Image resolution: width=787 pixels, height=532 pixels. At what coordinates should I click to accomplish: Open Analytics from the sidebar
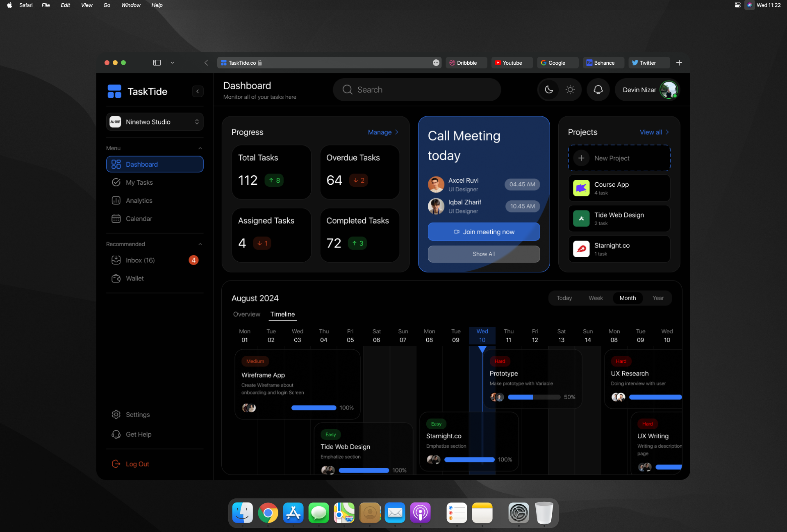click(x=116, y=200)
